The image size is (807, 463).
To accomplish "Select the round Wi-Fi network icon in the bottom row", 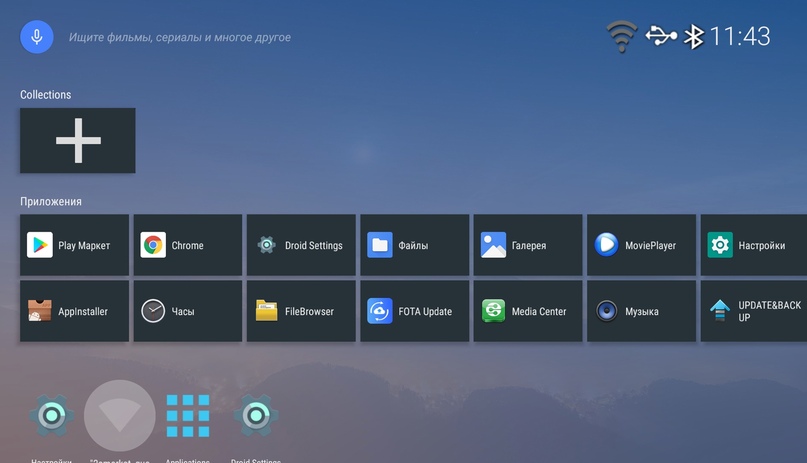I will (x=119, y=416).
